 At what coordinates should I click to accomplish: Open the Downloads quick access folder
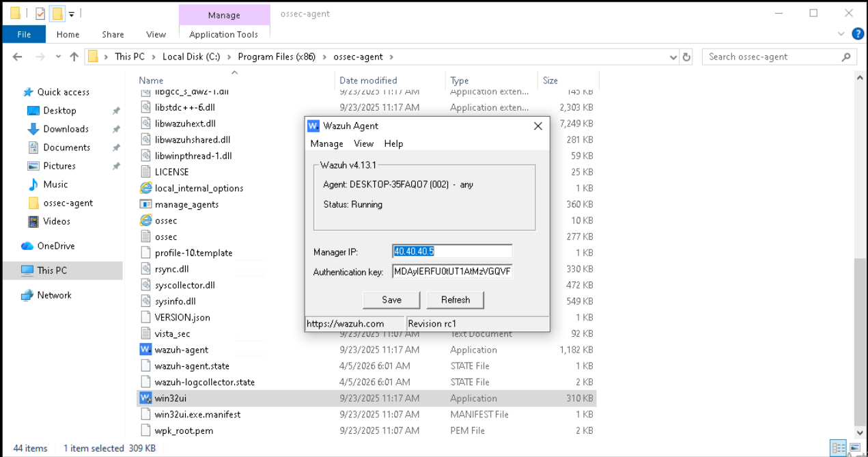click(66, 129)
